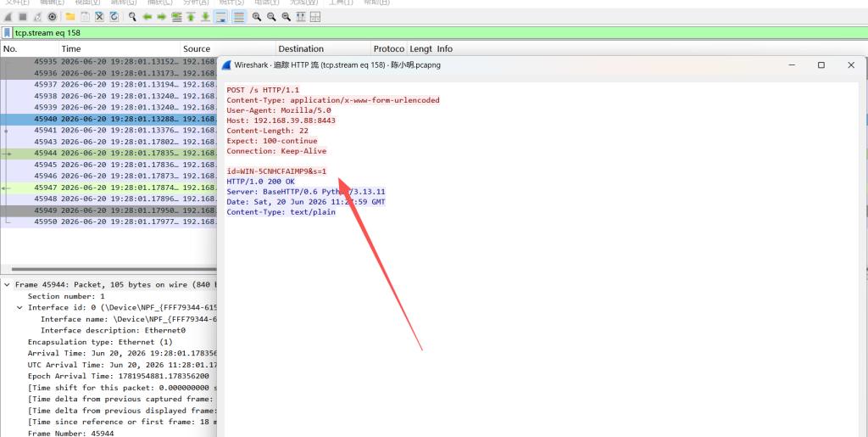Maximize the Follow HTTP Stream dialog

click(x=821, y=64)
